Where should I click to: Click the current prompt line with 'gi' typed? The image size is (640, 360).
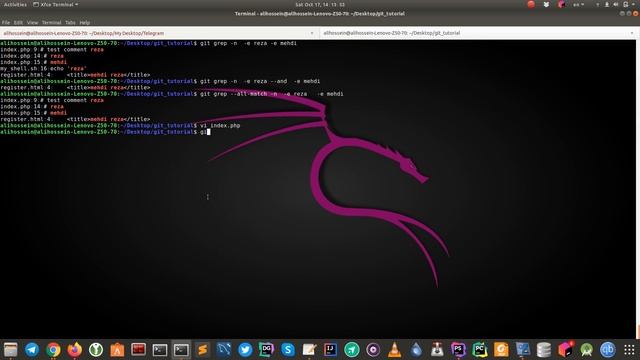click(105, 132)
